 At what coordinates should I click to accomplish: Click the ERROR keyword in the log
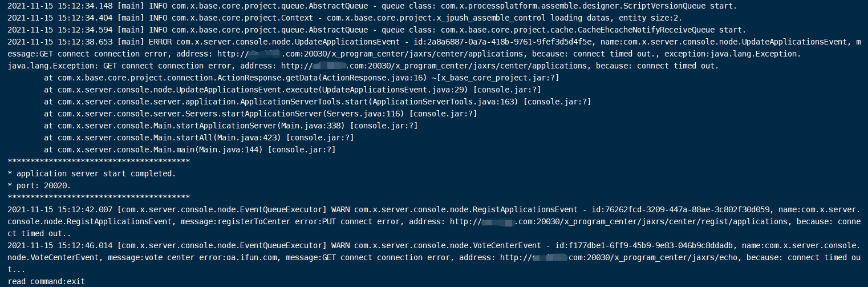pos(160,42)
